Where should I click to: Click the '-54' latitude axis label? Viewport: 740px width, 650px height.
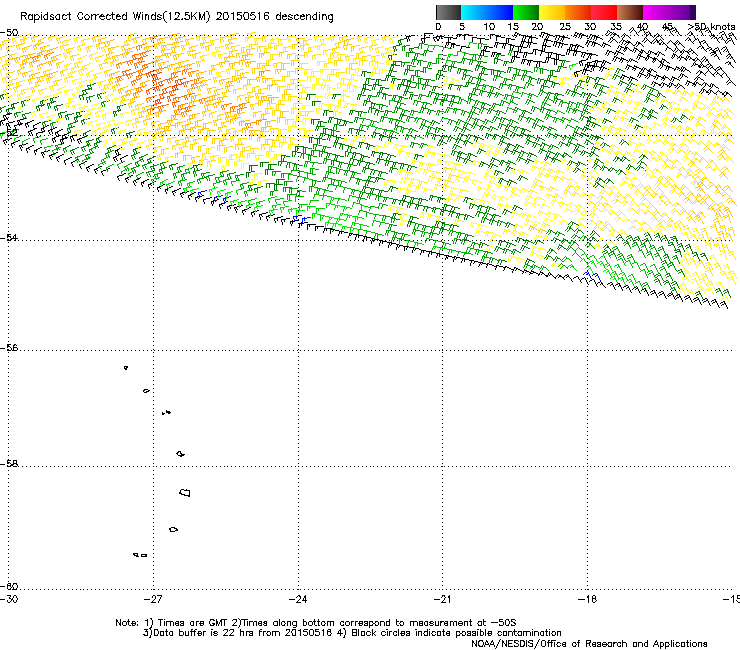9,237
